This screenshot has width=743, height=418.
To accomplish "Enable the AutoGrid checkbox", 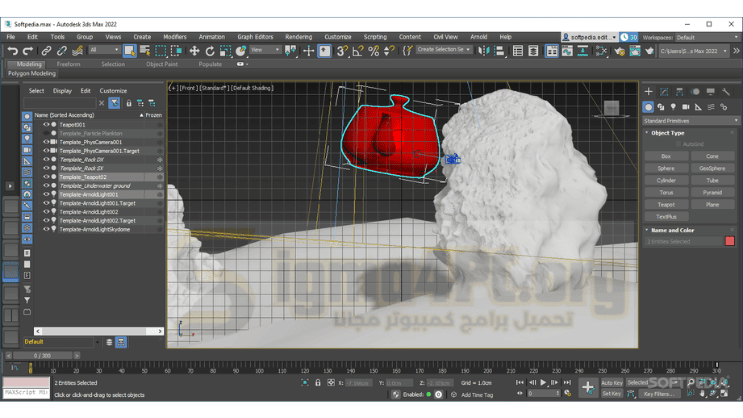I will point(679,144).
